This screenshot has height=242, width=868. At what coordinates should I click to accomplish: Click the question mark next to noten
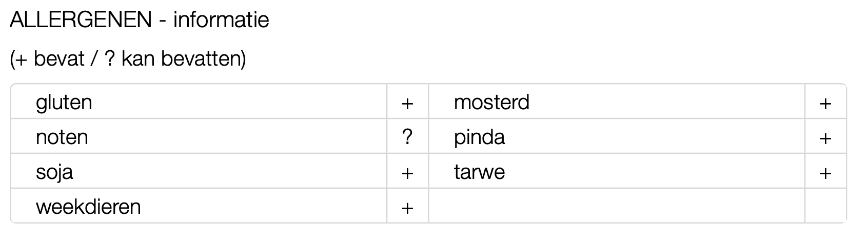pos(407,137)
